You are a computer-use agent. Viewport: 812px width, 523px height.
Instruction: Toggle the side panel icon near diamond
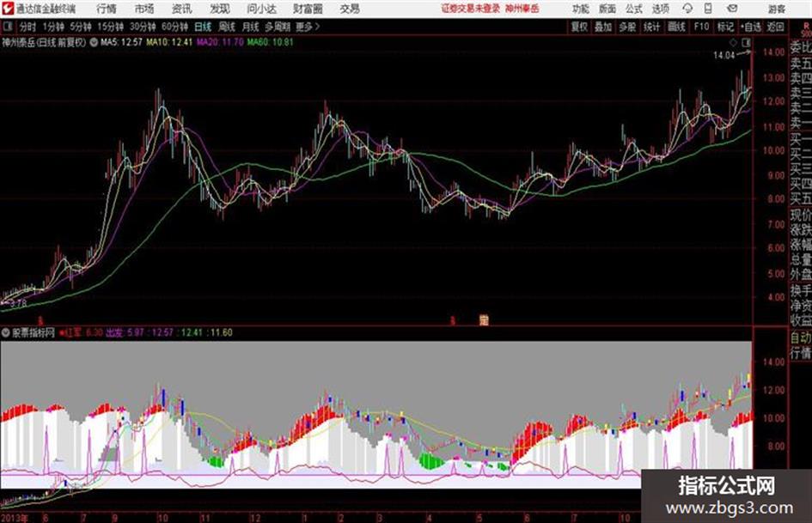click(746, 42)
